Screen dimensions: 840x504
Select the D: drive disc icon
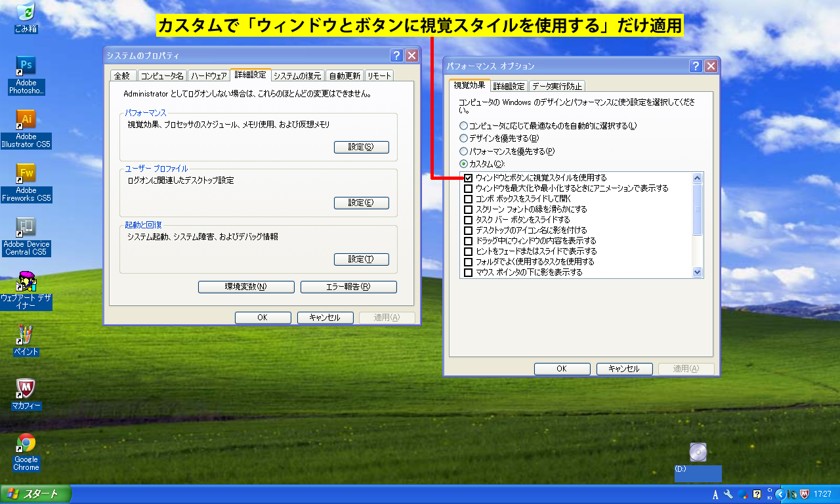point(698,452)
